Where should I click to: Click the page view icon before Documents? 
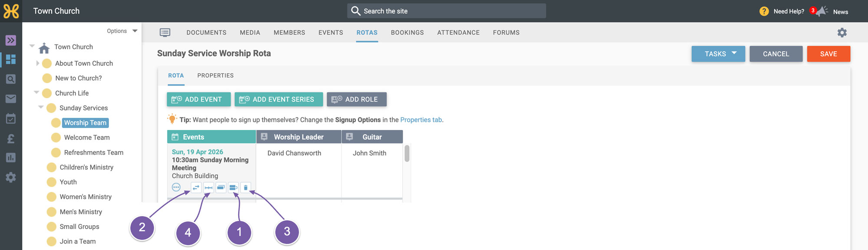(165, 33)
